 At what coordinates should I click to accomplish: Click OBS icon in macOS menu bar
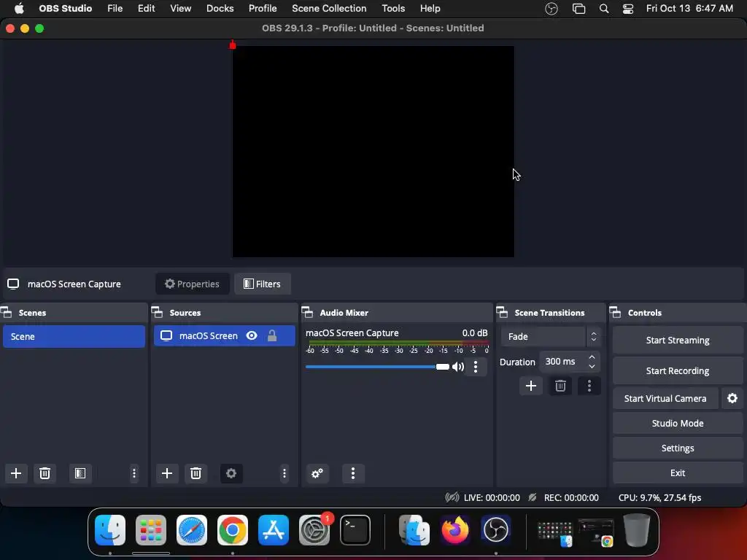tap(551, 9)
